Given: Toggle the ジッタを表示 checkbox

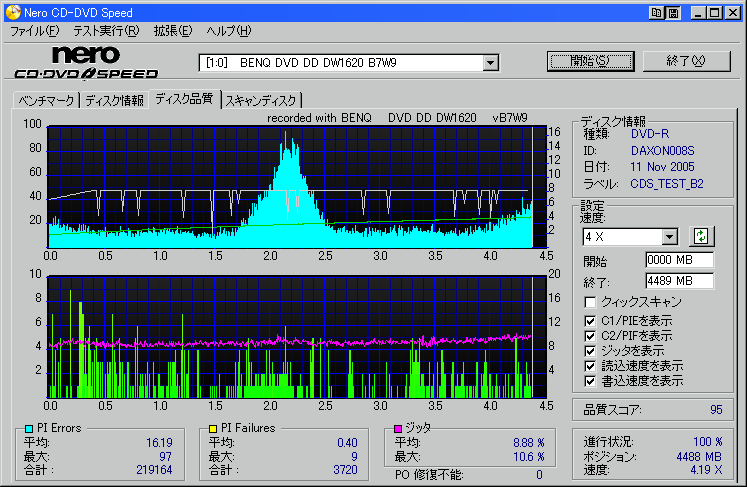Looking at the screenshot, I should (591, 351).
